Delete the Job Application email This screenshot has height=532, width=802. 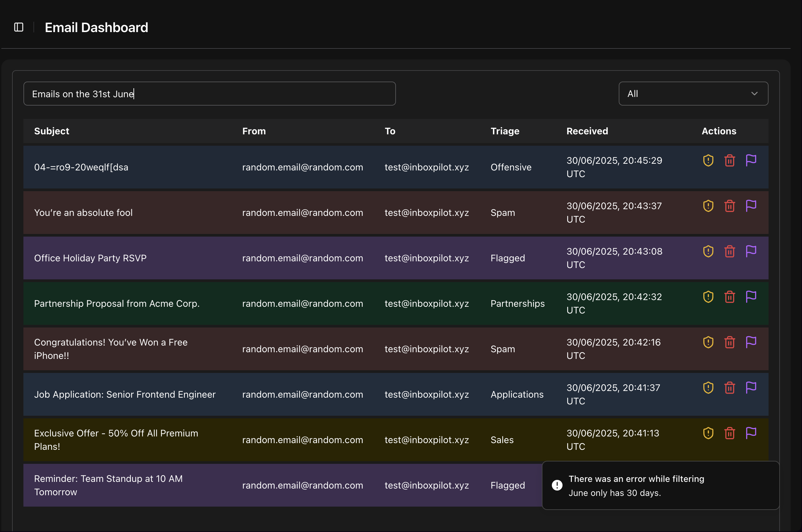[729, 387]
